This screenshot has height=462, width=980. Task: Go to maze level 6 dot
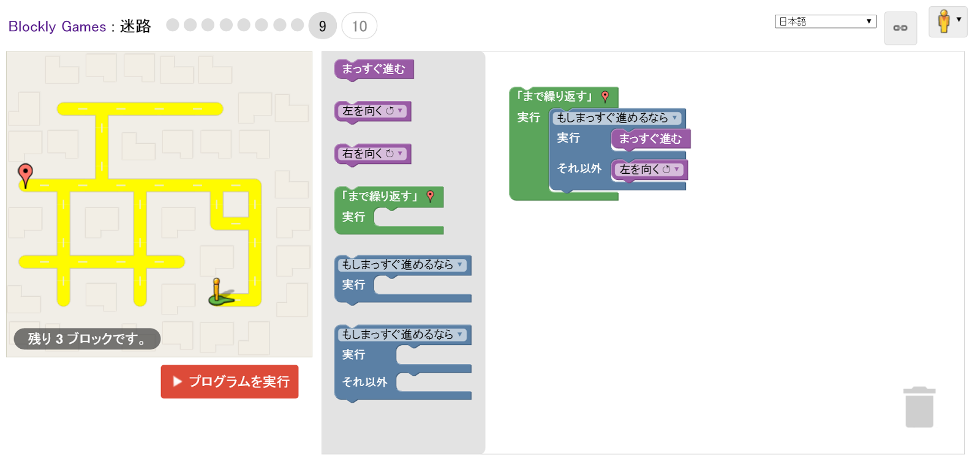262,24
